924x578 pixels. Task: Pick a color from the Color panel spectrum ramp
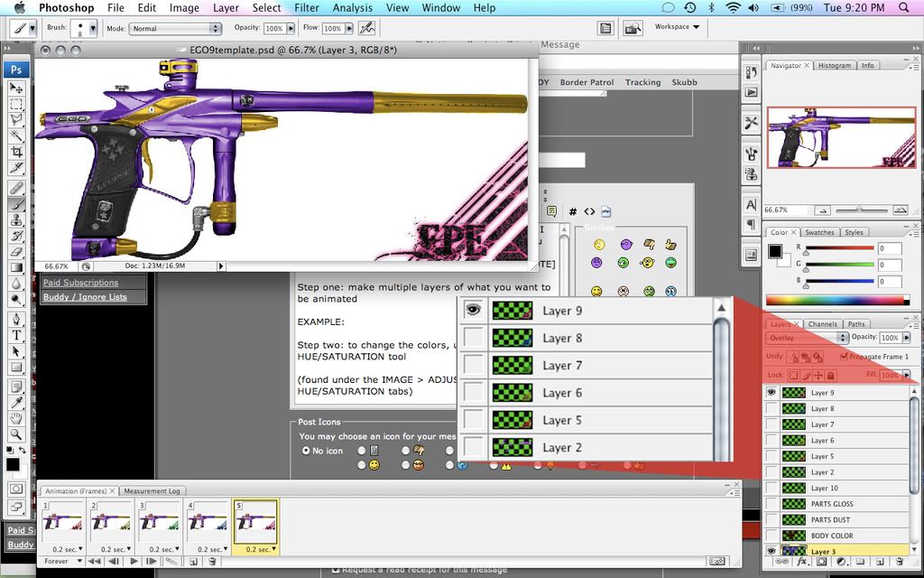pyautogui.click(x=837, y=300)
